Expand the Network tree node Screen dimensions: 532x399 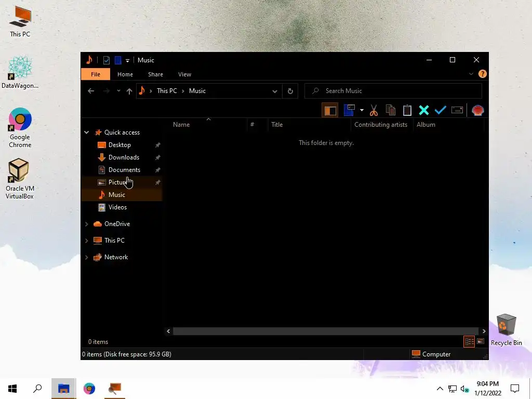[87, 257]
